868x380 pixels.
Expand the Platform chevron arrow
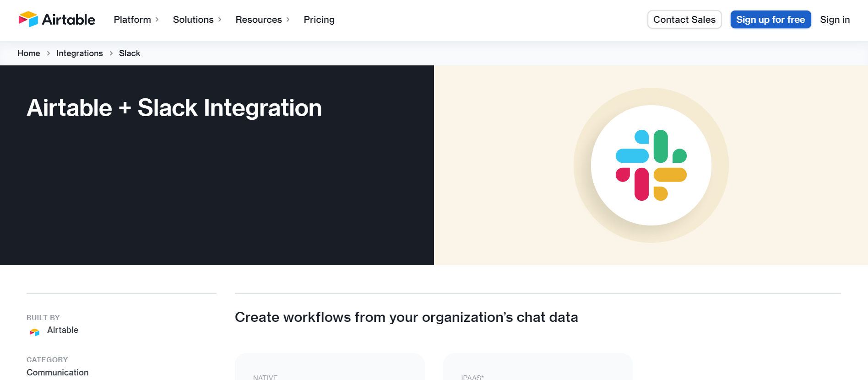pyautogui.click(x=157, y=20)
